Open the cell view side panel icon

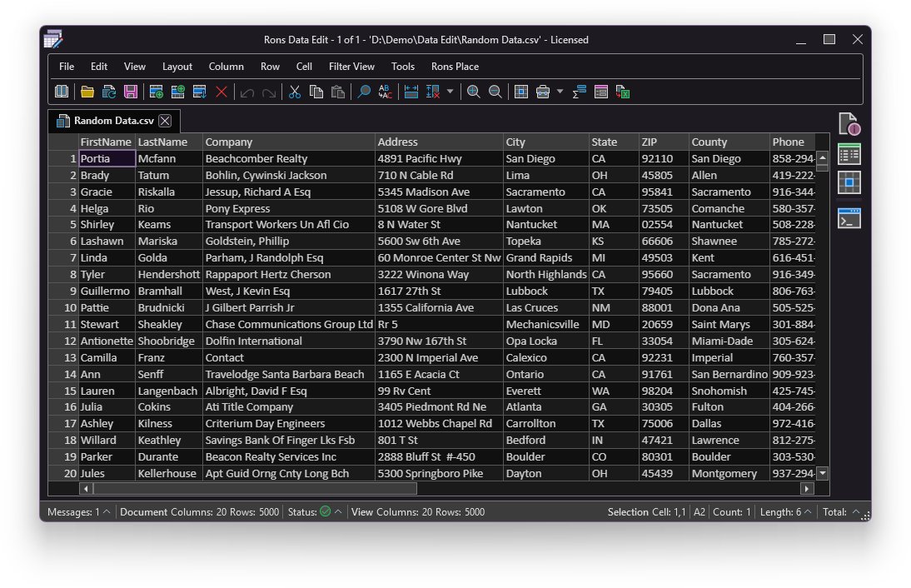pyautogui.click(x=849, y=182)
